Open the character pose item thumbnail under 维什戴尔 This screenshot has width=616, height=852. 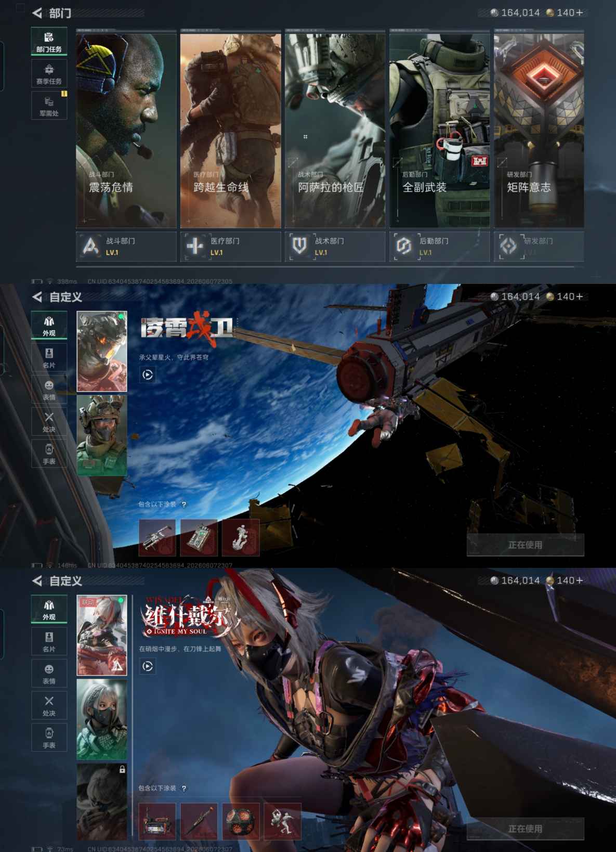click(x=282, y=821)
